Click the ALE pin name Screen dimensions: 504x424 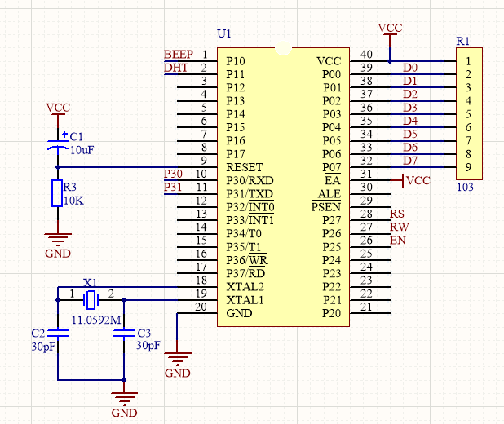(329, 194)
